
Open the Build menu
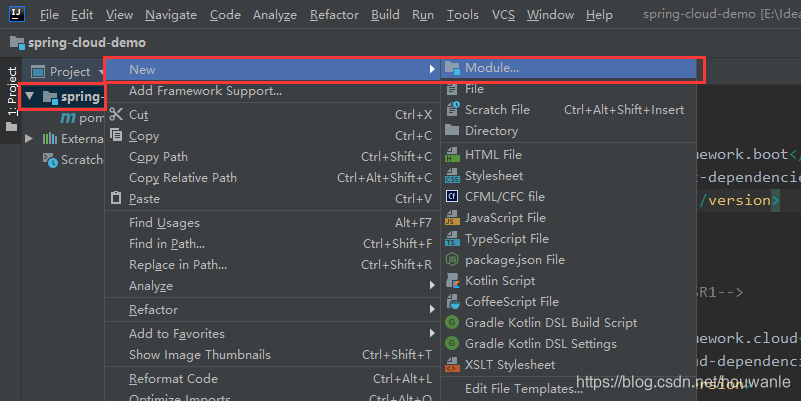tap(385, 15)
